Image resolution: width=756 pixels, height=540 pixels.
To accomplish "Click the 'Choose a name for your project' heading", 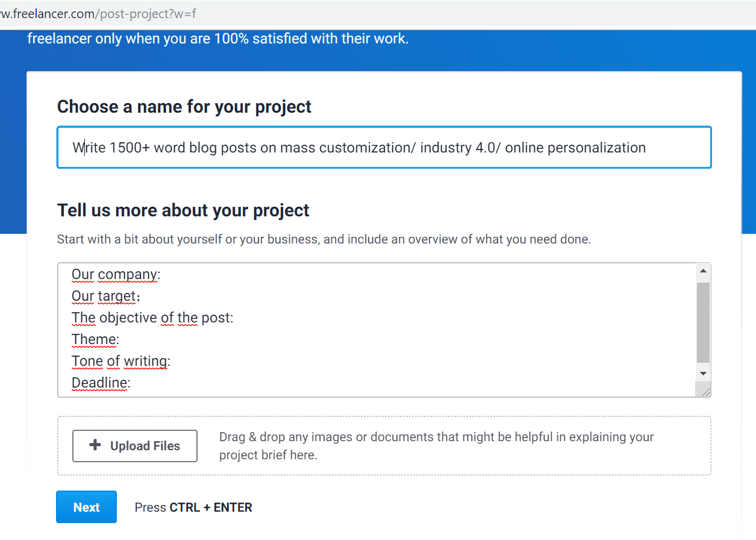I will [x=184, y=107].
